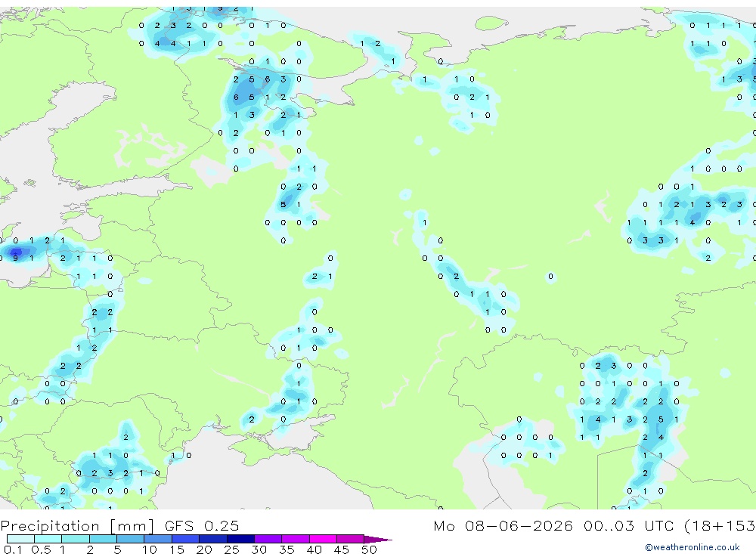756x554 pixels.
Task: Click the "35" legend scale label
Action: click(287, 549)
